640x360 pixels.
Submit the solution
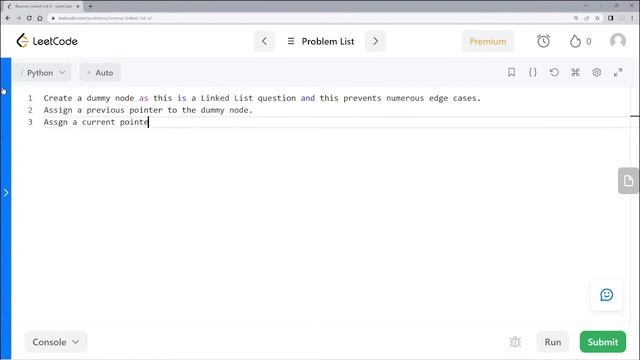pos(603,342)
